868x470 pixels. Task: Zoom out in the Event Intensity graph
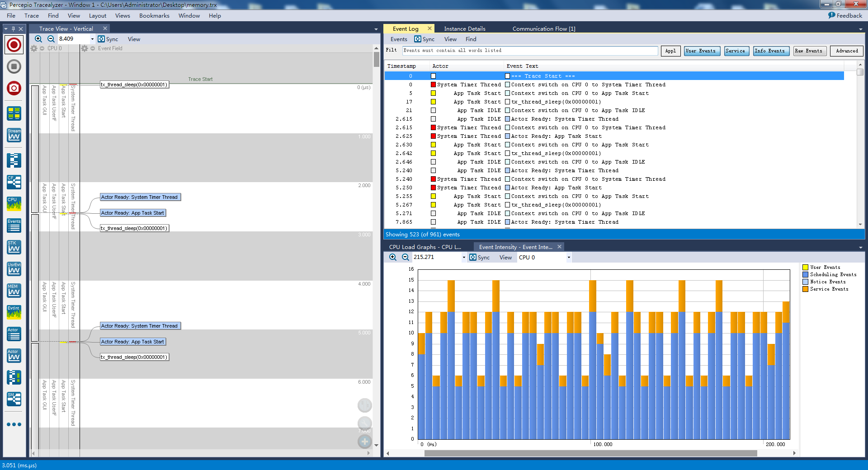click(x=406, y=258)
